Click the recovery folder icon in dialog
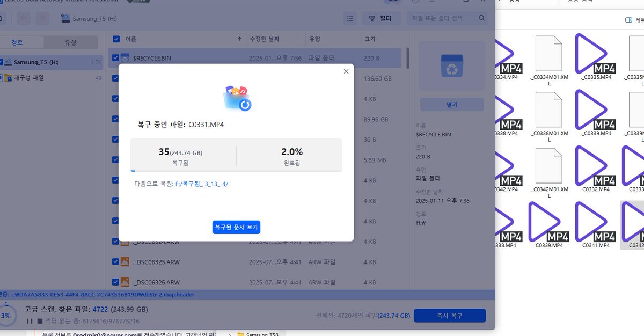The width and height of the screenshot is (644, 336). 236,98
